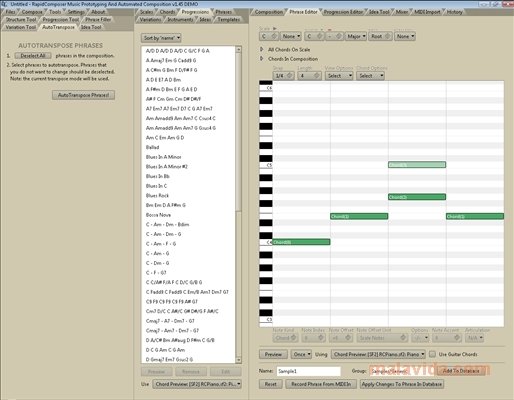514x400 pixels.
Task: Switch to the Composition tab
Action: tap(269, 12)
